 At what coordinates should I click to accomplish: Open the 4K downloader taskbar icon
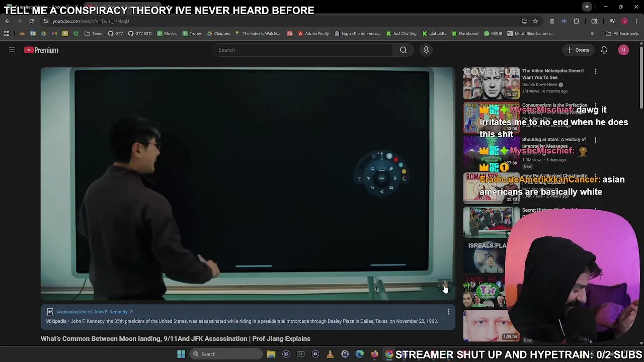pyautogui.click(x=315, y=354)
